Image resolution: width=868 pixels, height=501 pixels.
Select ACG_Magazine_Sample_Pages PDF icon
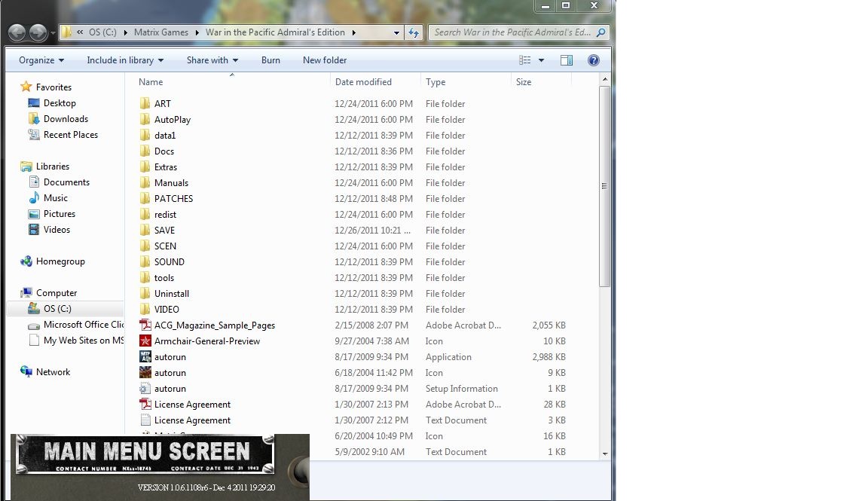click(x=145, y=325)
